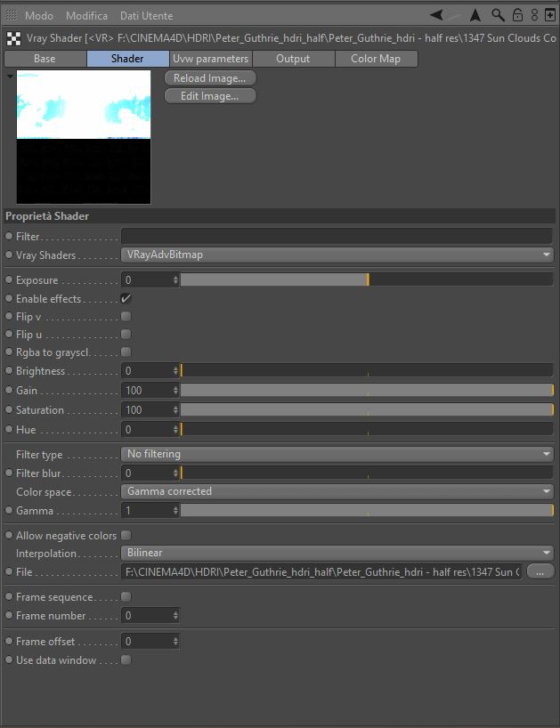
Task: Click the Hue slider bar
Action: pos(367,429)
